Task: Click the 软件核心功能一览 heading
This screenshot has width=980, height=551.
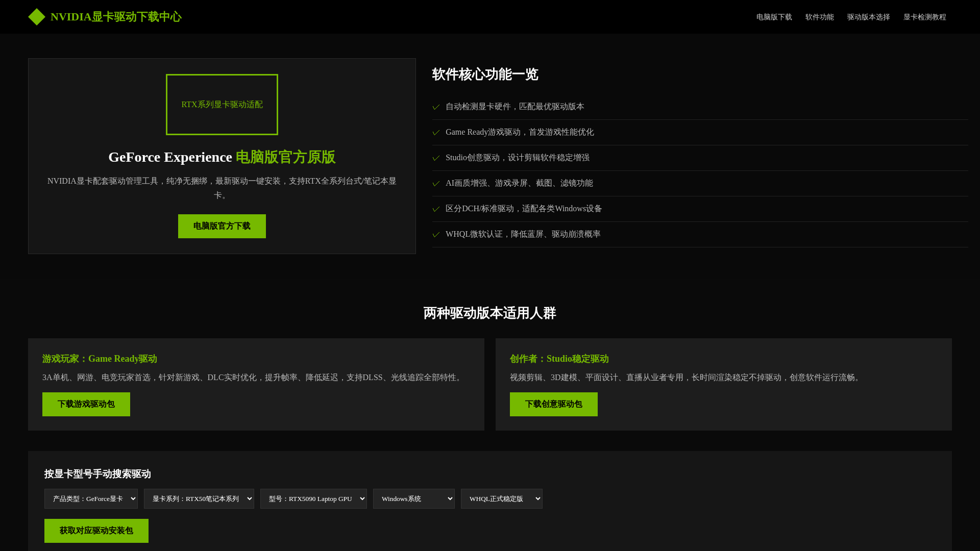Action: [x=485, y=74]
